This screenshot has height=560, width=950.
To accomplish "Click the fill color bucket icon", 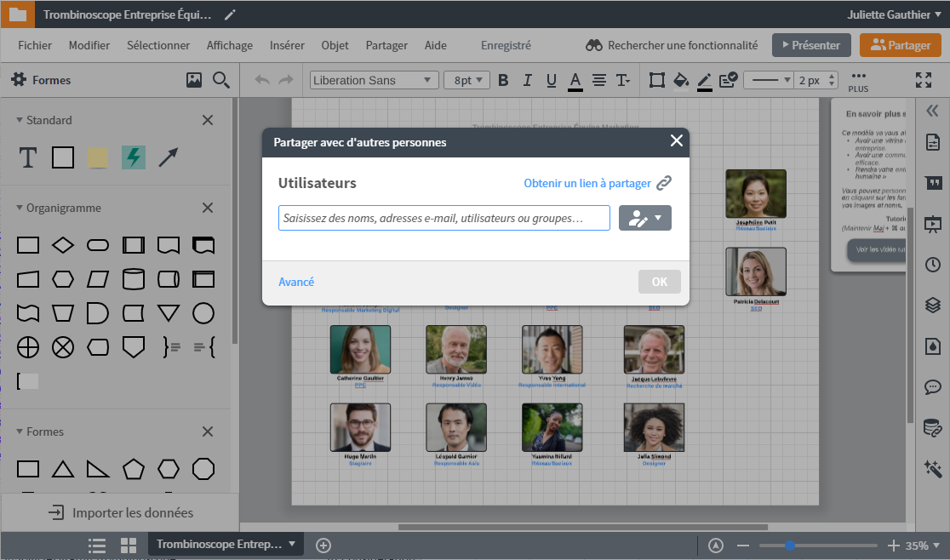I will tap(680, 80).
